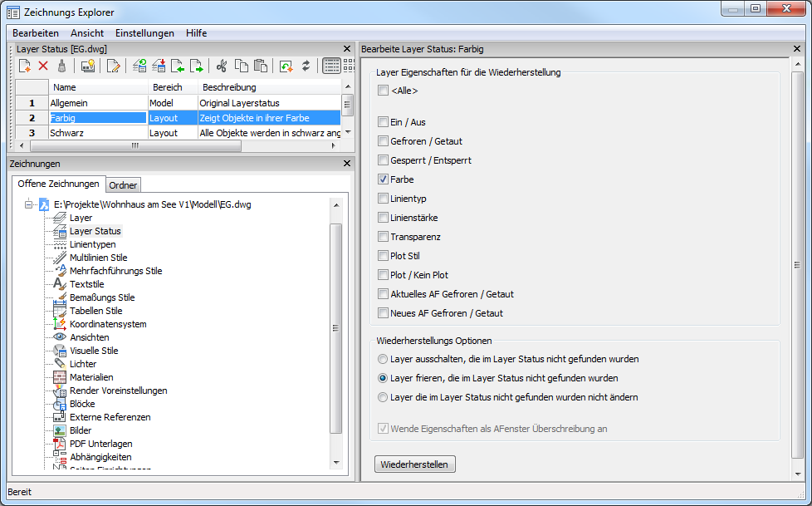Click the Wiederherstellen button
Viewport: 812px width, 506px height.
tap(415, 464)
